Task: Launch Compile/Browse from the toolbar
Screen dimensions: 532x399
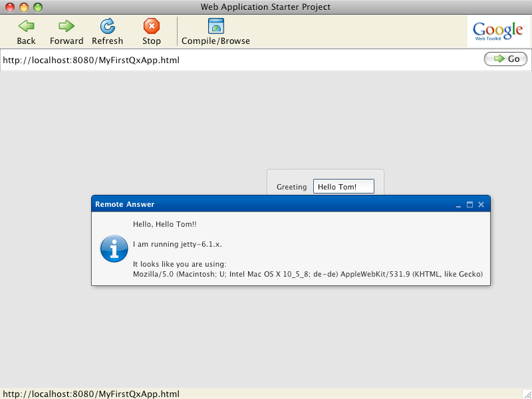Action: [215, 31]
